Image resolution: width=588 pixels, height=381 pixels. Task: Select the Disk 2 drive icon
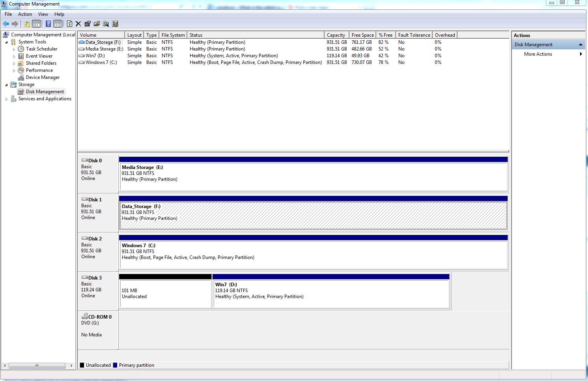(x=84, y=238)
